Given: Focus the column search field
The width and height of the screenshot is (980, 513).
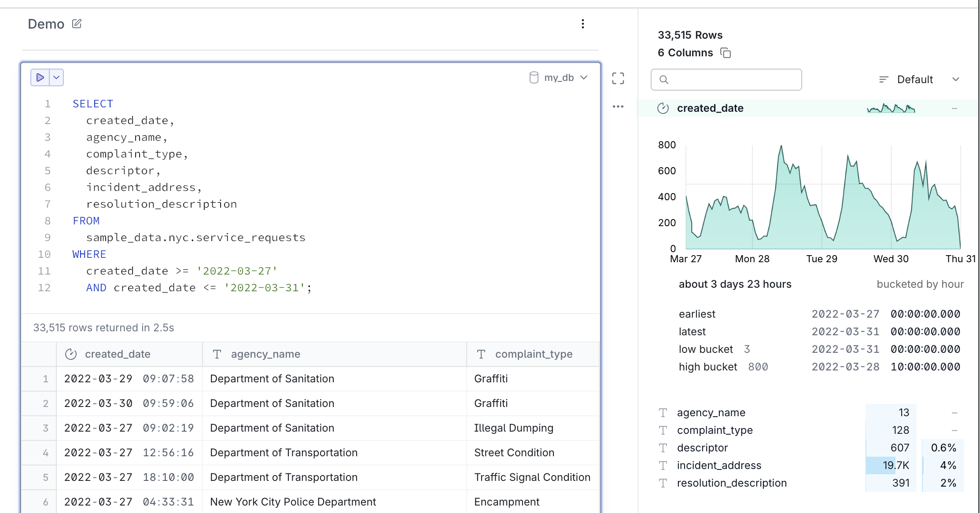Looking at the screenshot, I should click(x=726, y=80).
